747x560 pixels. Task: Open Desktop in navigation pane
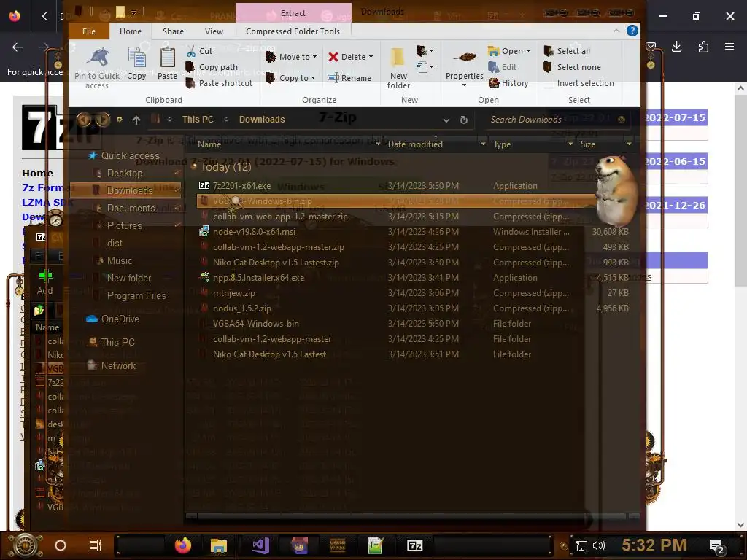[x=124, y=173]
